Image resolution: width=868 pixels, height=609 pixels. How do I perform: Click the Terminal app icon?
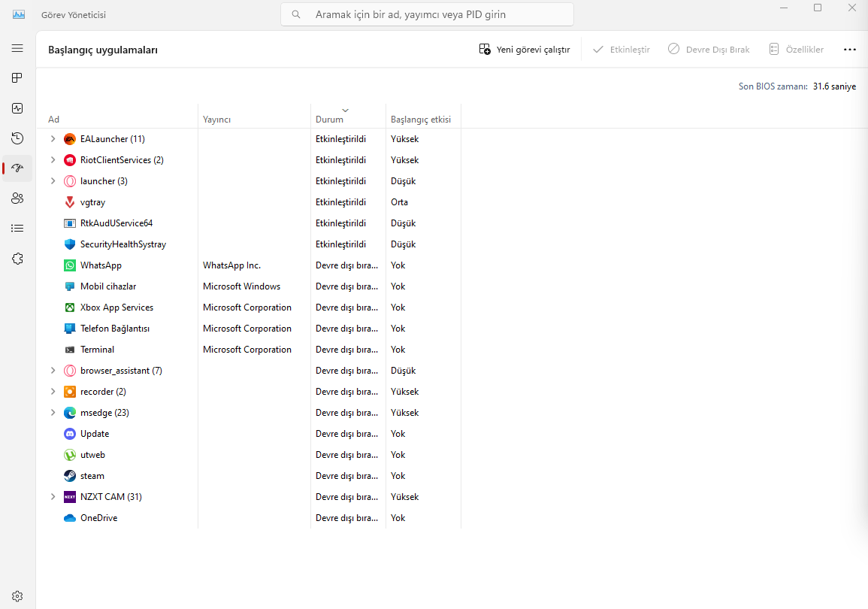[x=70, y=350]
